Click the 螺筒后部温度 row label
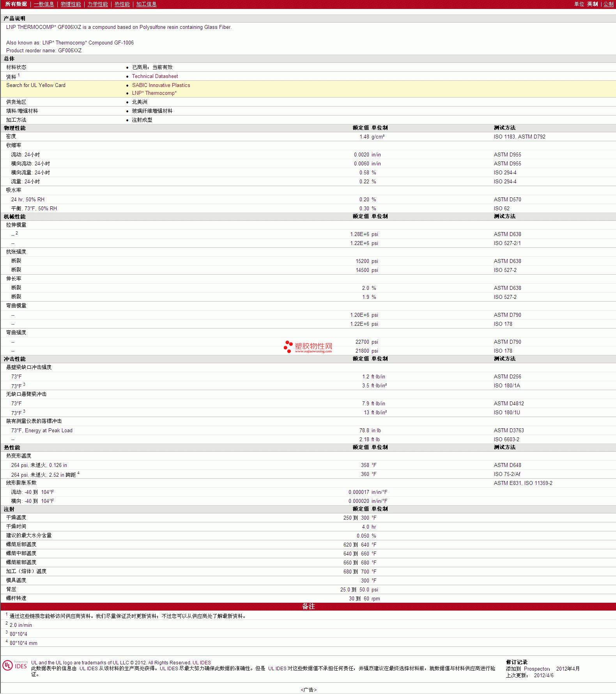This screenshot has width=616, height=694. (21, 545)
